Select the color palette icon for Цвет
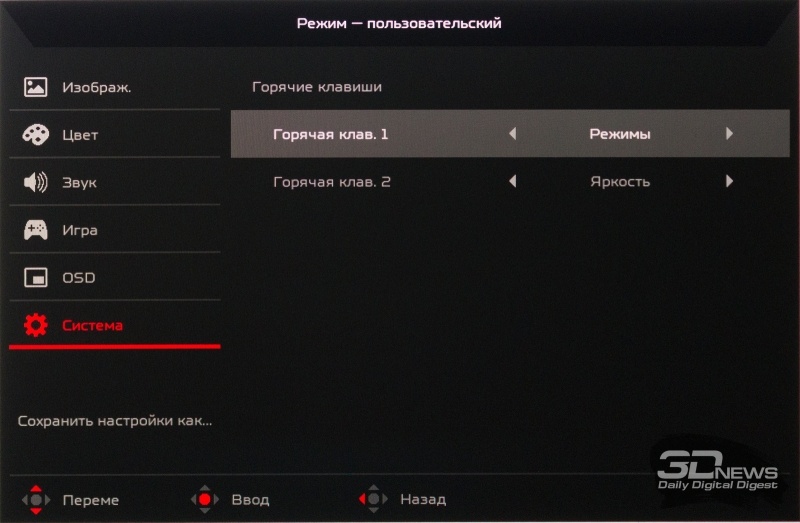 click(36, 135)
